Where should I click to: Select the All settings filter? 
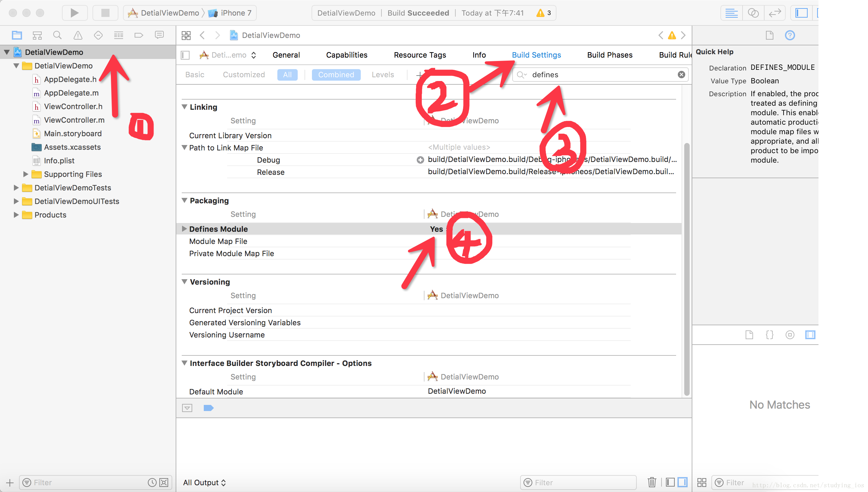288,75
